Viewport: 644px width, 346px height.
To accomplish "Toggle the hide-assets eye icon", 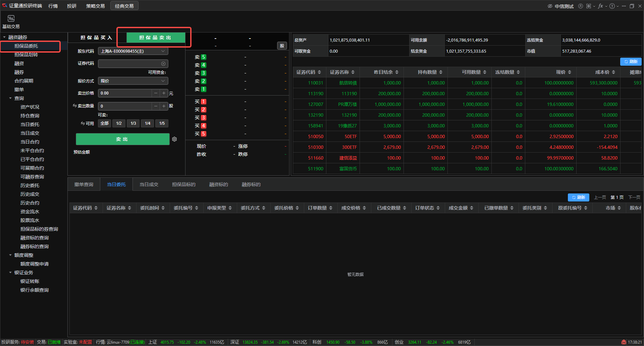I will [550, 6].
